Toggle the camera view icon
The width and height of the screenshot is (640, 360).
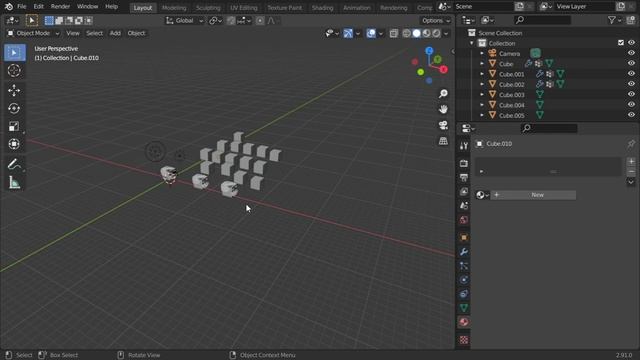(x=443, y=125)
